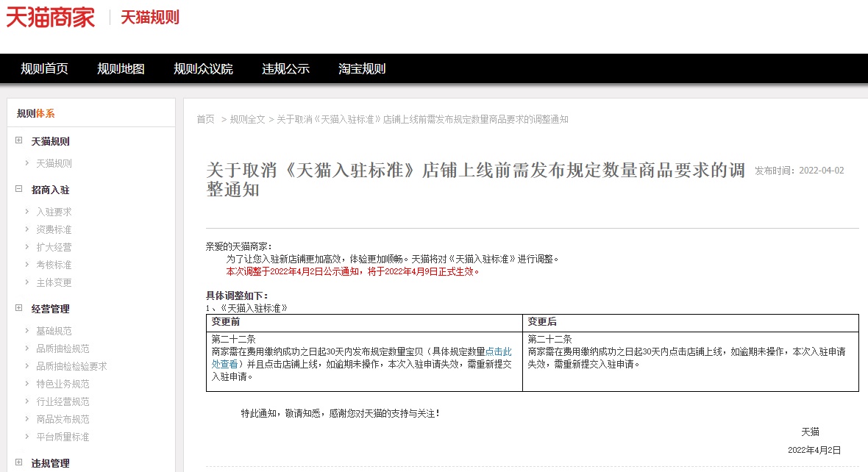Click the 违规管理 section heading
Viewport: 868px width, 472px height.
(x=50, y=463)
